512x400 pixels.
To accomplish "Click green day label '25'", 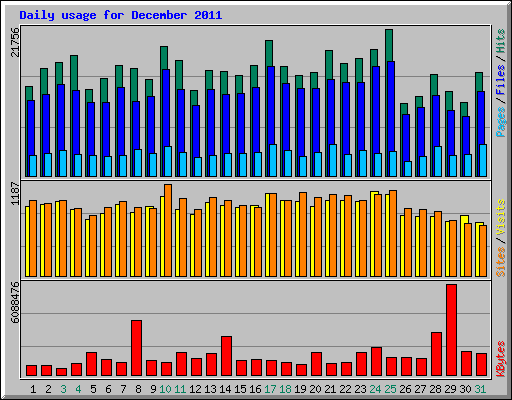I will [390, 389].
